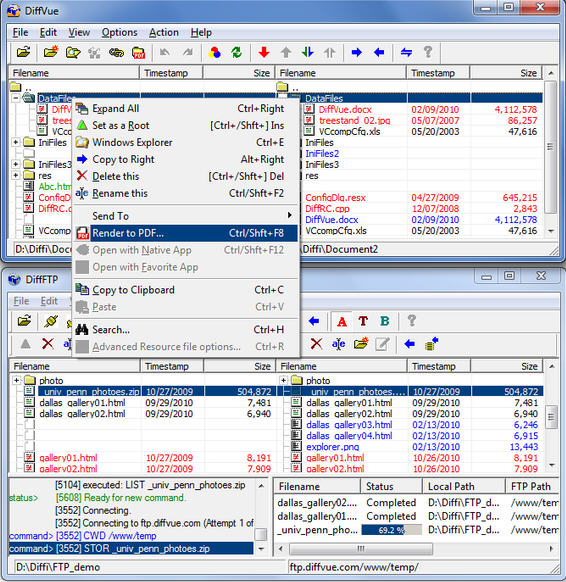Image resolution: width=566 pixels, height=582 pixels.
Task: Click the red X delete icon in DiffFTP right toolbar
Action: (316, 344)
